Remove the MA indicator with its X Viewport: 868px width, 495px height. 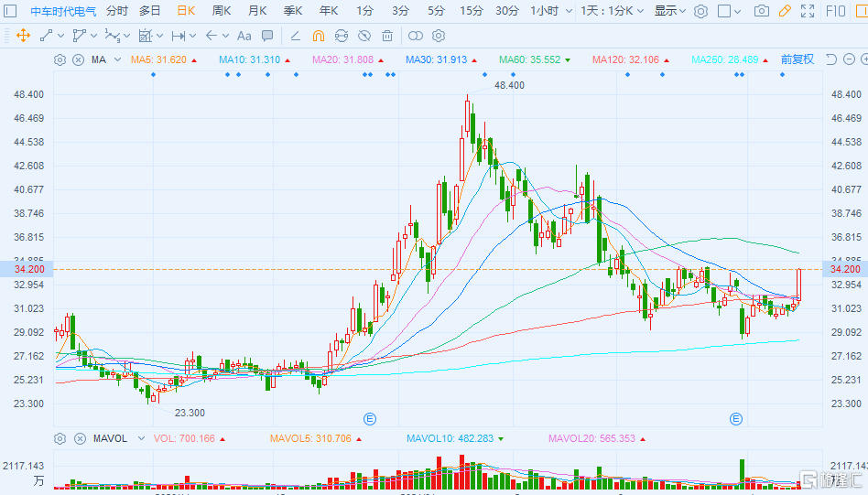[x=78, y=59]
